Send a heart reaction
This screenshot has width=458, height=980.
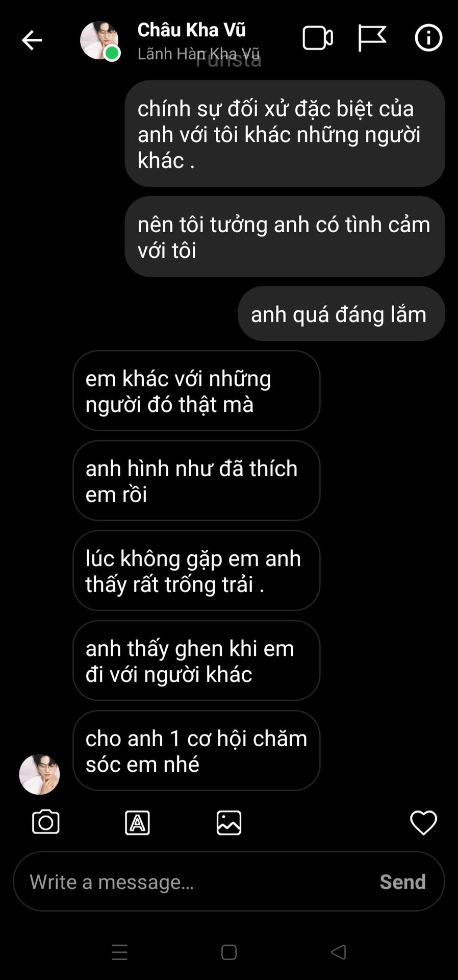[x=424, y=823]
